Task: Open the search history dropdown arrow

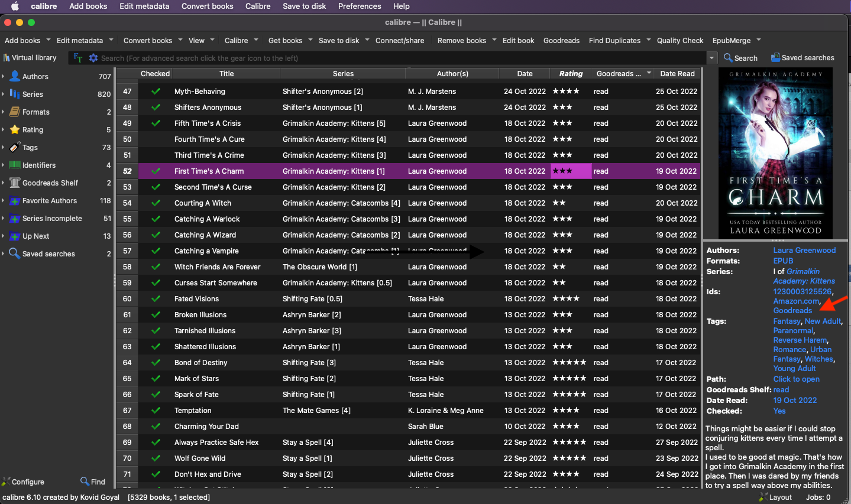Action: [711, 58]
